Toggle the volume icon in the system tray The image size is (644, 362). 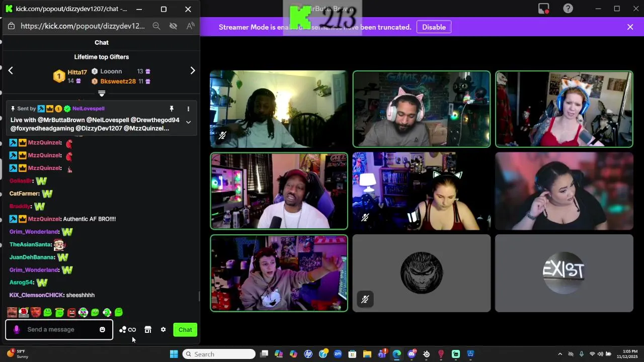pyautogui.click(x=601, y=354)
